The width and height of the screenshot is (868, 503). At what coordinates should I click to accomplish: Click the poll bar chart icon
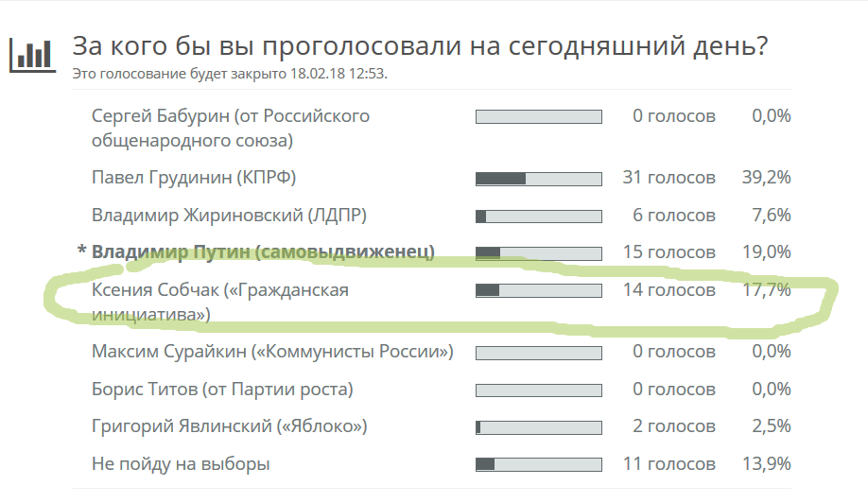[x=30, y=55]
